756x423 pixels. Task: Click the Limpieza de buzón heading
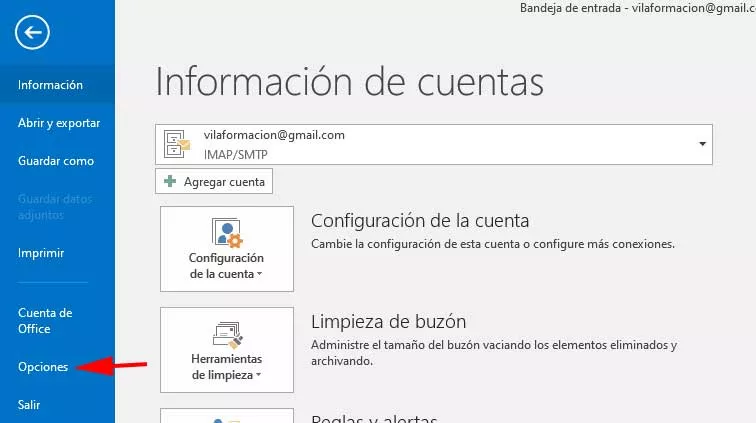[389, 322]
